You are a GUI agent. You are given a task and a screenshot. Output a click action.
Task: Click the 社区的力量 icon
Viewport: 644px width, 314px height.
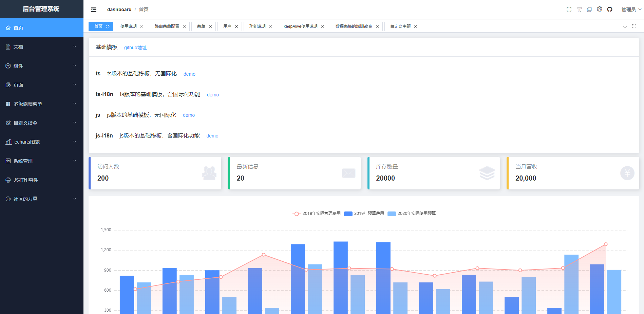pos(8,199)
